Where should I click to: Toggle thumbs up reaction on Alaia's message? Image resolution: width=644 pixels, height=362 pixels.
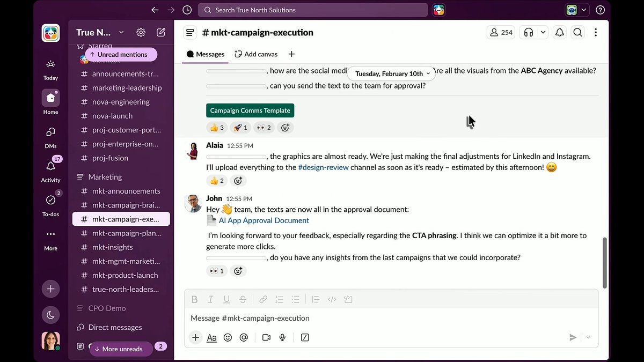point(217,181)
